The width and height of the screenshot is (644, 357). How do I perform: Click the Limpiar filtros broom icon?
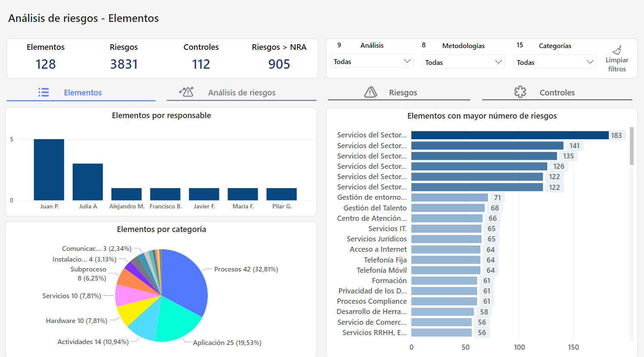(617, 50)
